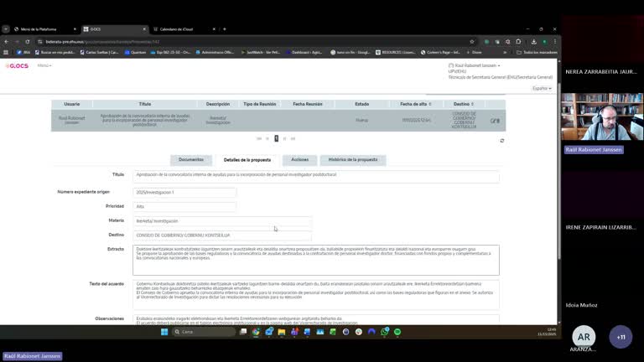Click the +11 participants button
The width and height of the screenshot is (644, 362).
click(621, 336)
